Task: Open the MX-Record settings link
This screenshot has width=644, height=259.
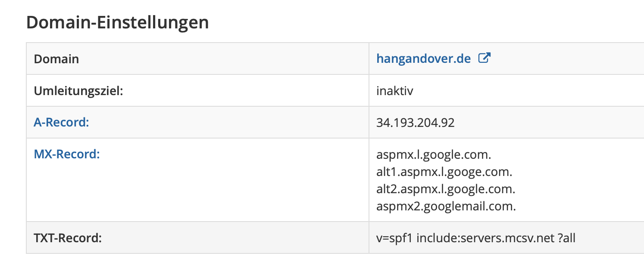Action: pyautogui.click(x=66, y=154)
